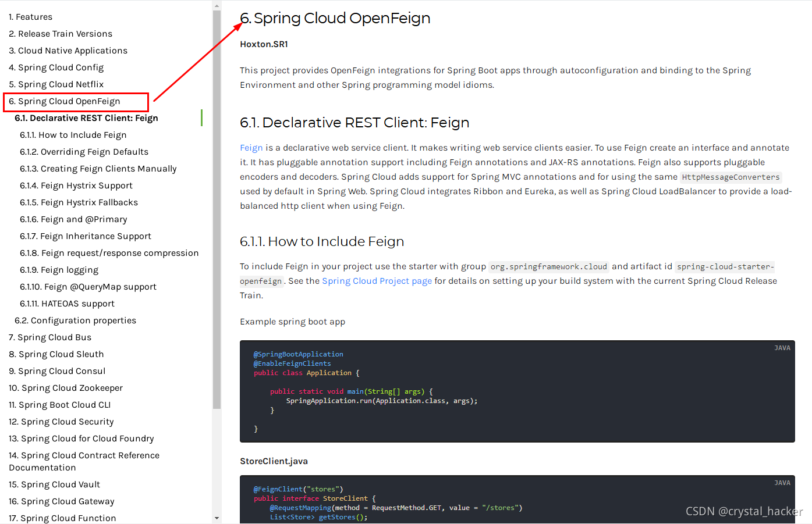Click the '6.1. Declarative REST Client: Feign' heading
812x524 pixels.
(354, 123)
